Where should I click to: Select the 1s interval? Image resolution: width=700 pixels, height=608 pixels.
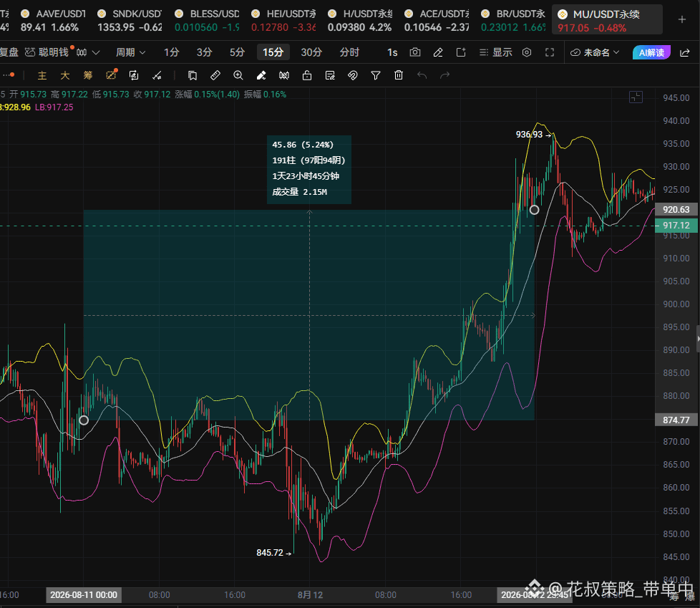392,53
